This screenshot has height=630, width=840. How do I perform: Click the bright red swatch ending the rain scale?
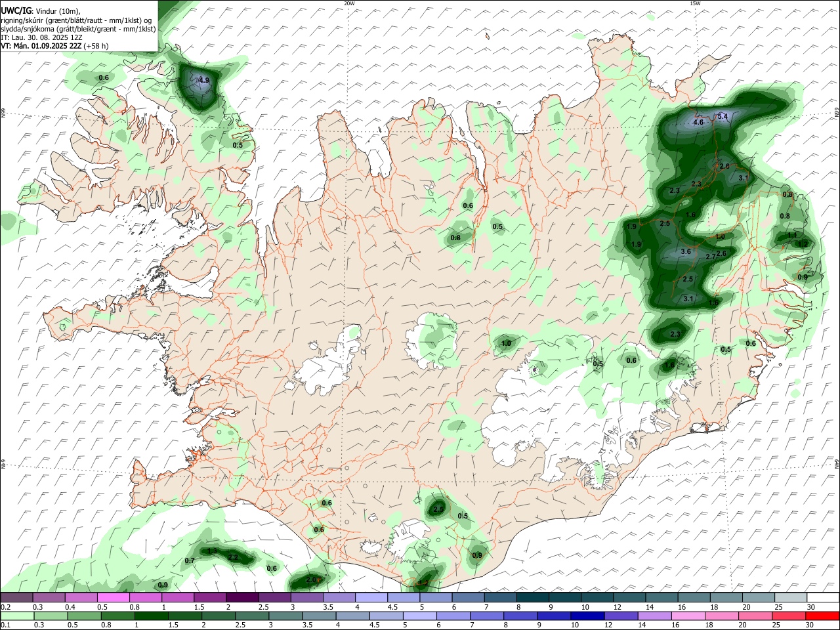[822, 616]
